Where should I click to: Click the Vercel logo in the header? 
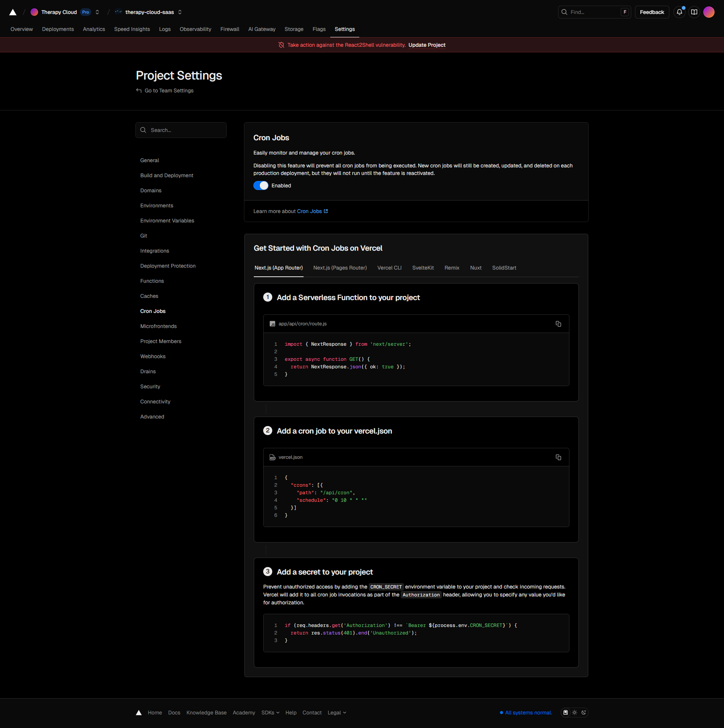(x=13, y=12)
